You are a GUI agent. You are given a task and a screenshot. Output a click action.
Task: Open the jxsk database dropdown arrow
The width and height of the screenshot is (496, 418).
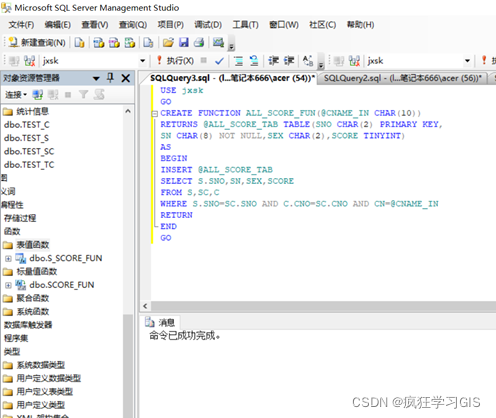point(143,61)
